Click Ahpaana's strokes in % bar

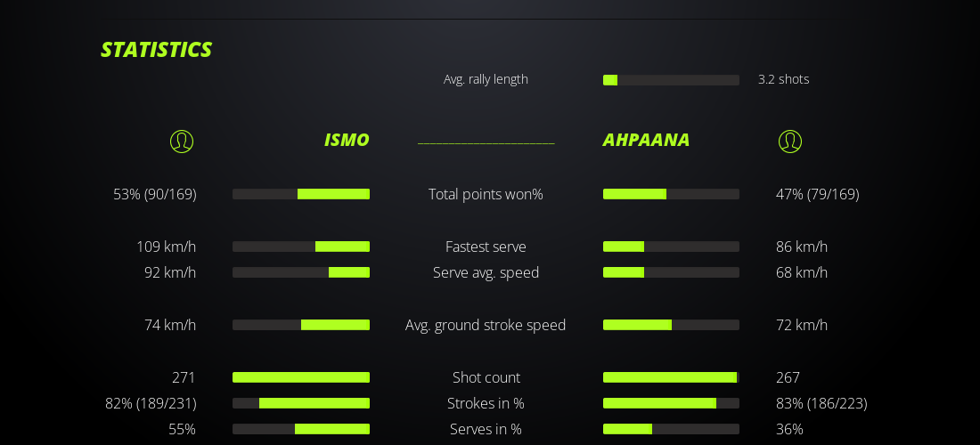pos(671,403)
